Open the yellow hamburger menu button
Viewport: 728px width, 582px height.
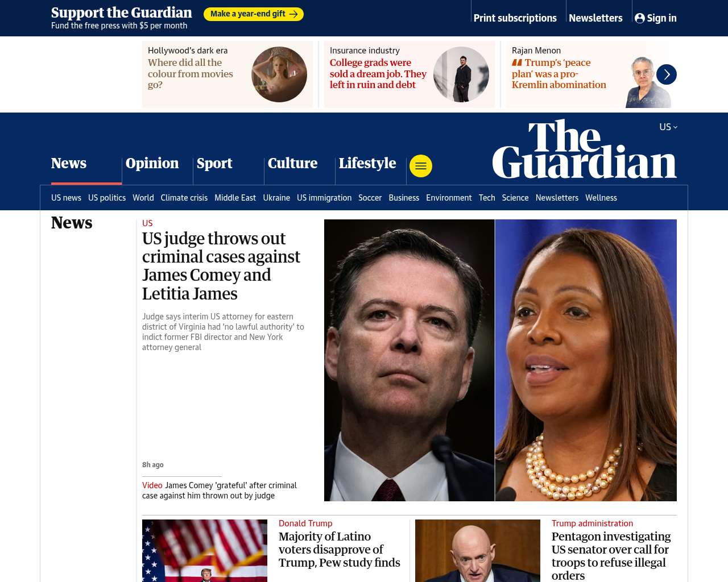pyautogui.click(x=421, y=166)
